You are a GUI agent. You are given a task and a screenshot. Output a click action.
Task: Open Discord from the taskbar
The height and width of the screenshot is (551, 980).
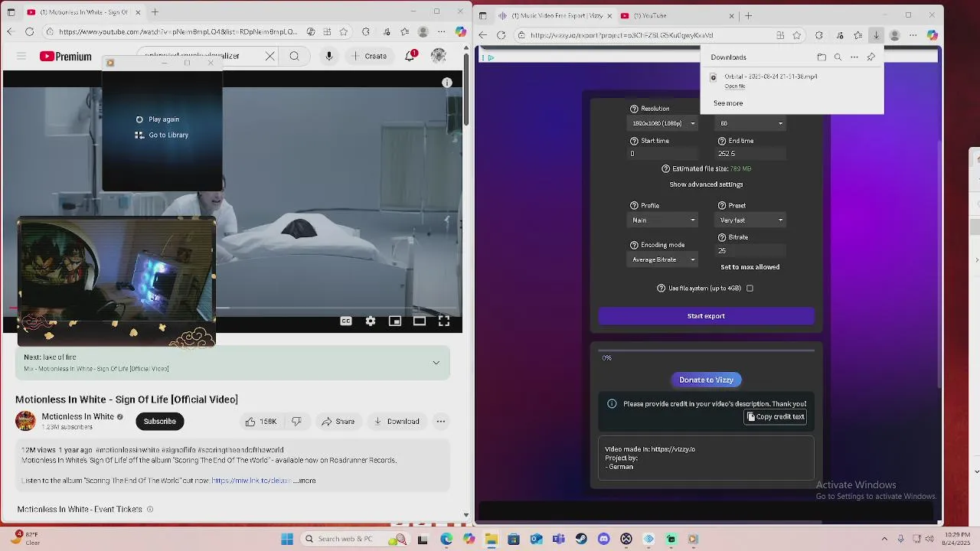pyautogui.click(x=603, y=539)
